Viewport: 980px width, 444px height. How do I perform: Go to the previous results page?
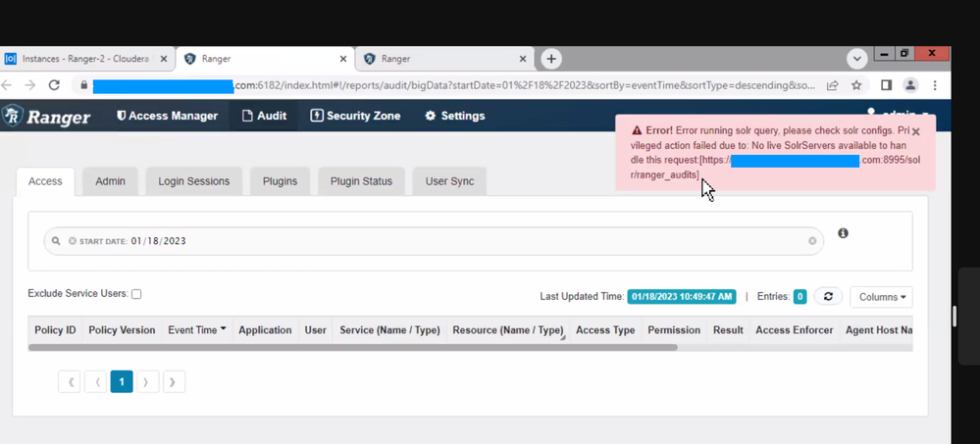[x=96, y=381]
